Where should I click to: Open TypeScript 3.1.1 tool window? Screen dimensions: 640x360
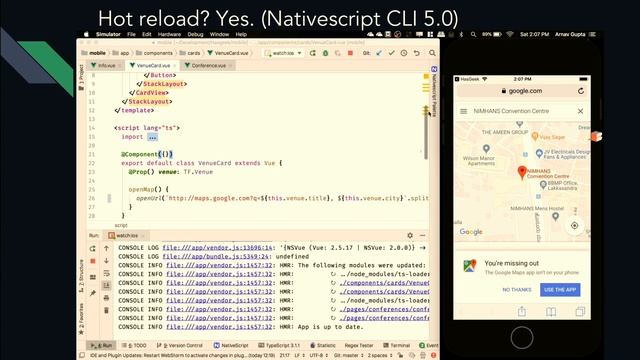pos(279,345)
